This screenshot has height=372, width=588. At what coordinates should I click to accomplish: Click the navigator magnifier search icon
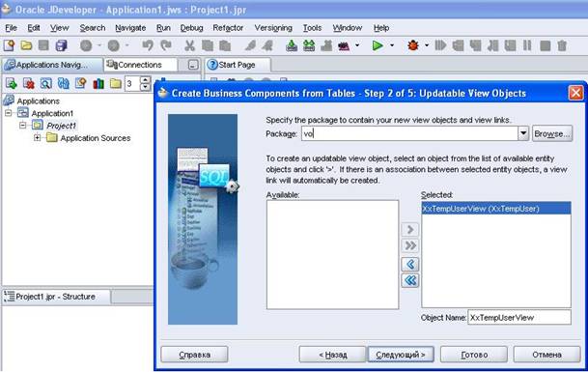click(45, 83)
